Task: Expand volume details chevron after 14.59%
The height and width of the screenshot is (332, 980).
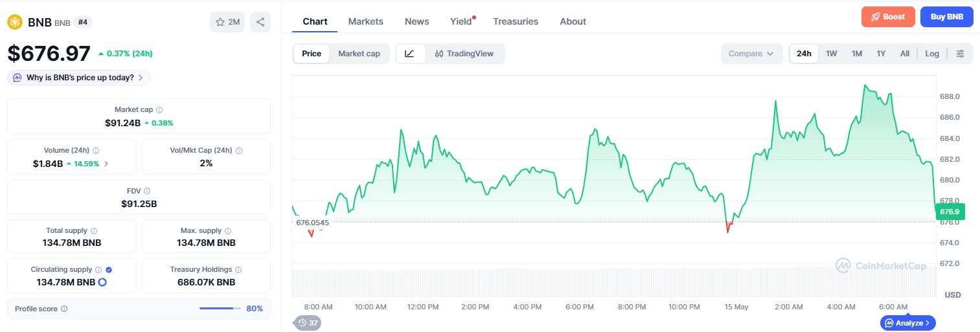Action: [106, 164]
